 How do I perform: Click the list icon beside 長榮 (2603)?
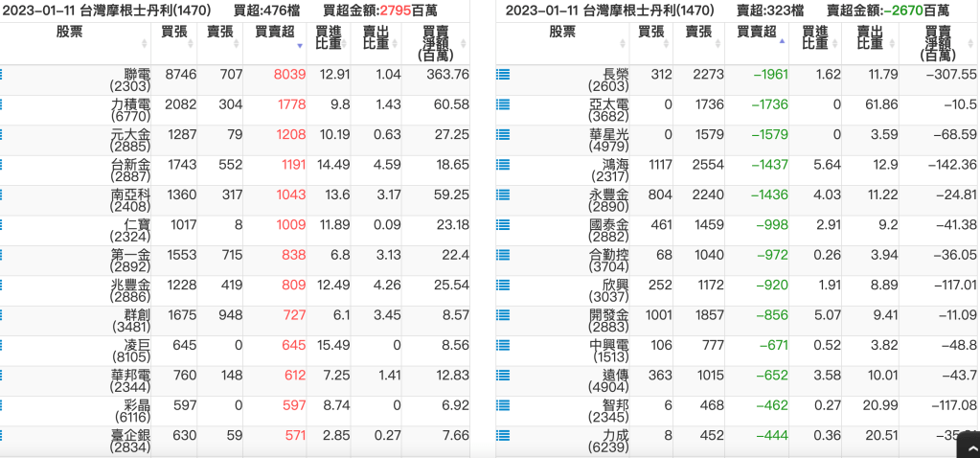click(x=503, y=74)
